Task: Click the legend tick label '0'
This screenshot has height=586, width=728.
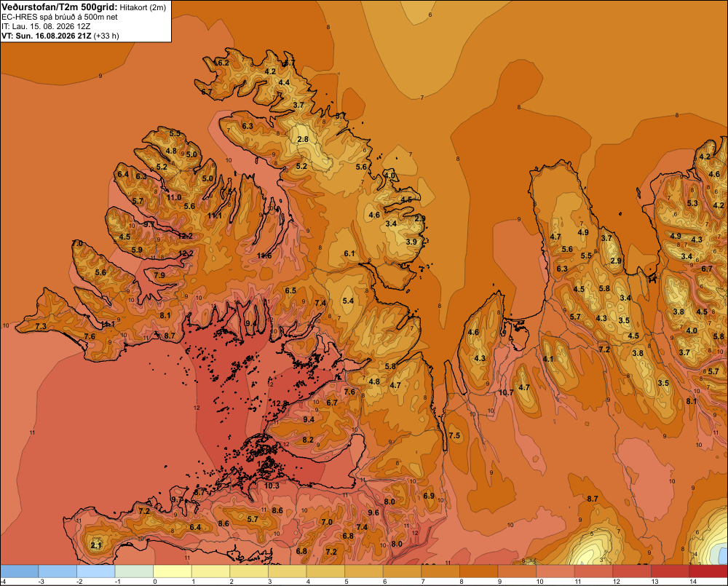Action: tap(155, 582)
